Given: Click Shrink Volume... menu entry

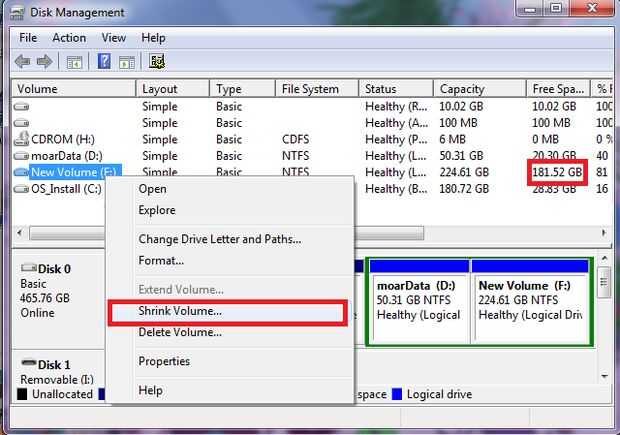Looking at the screenshot, I should click(x=228, y=312).
